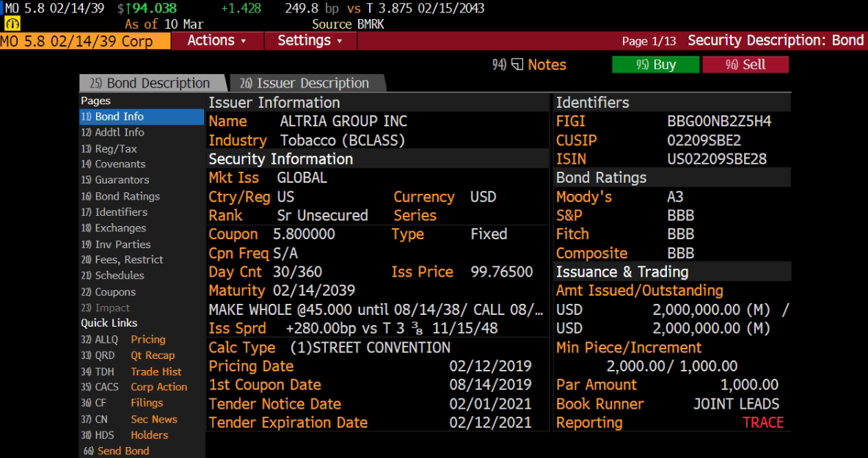Click Fitch rating BBB

[x=680, y=234]
